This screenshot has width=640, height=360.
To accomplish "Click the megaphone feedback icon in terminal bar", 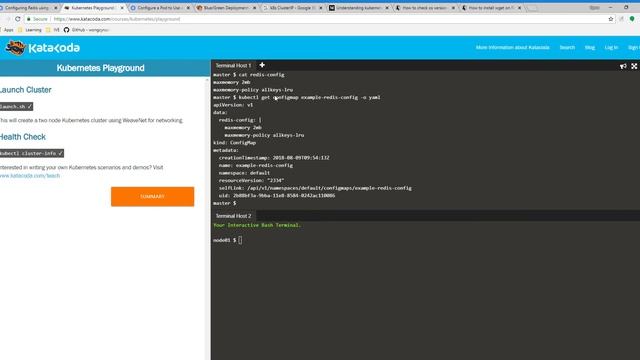I will pyautogui.click(x=623, y=66).
